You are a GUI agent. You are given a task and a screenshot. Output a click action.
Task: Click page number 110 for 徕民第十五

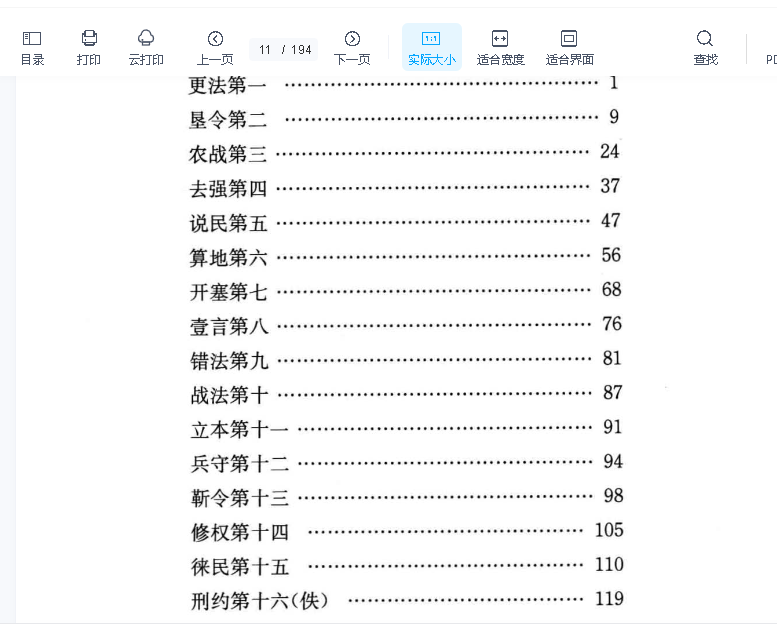point(609,565)
